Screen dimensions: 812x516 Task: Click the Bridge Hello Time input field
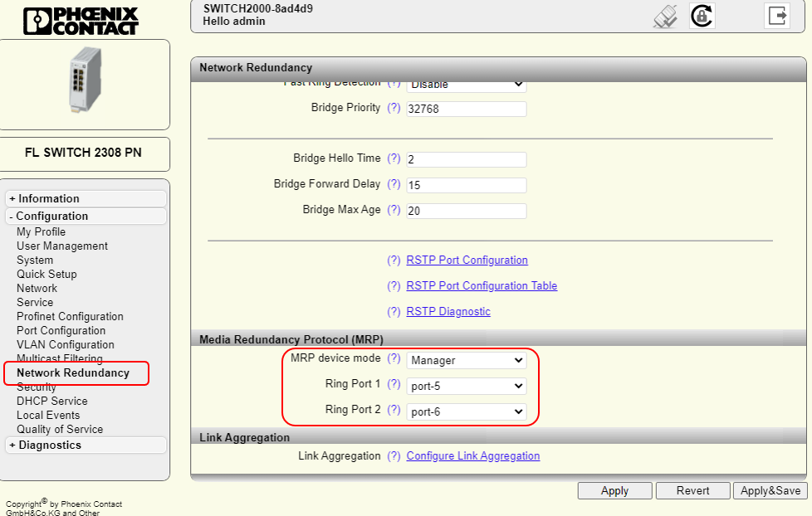click(466, 159)
